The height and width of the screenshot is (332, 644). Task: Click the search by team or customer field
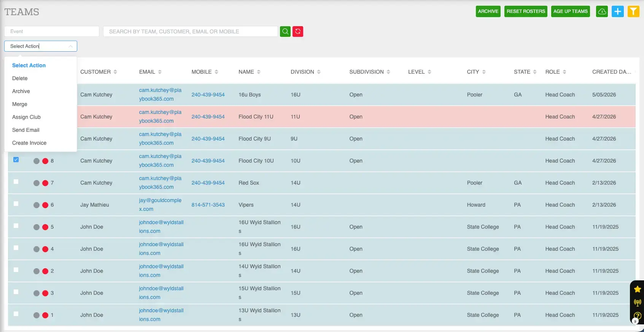click(190, 32)
